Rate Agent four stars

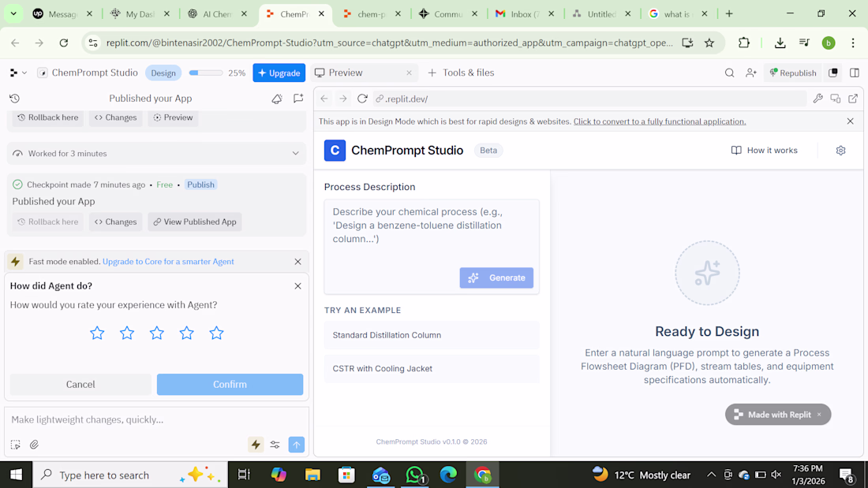pos(186,333)
